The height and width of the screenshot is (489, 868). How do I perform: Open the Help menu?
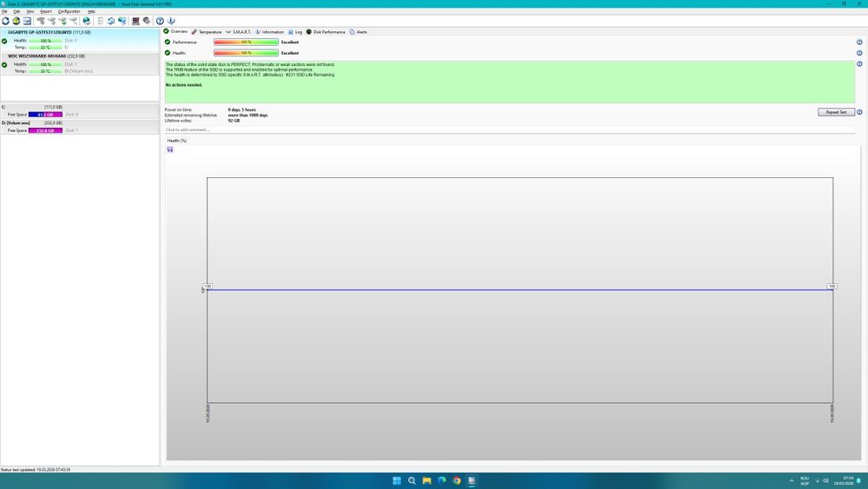[91, 11]
